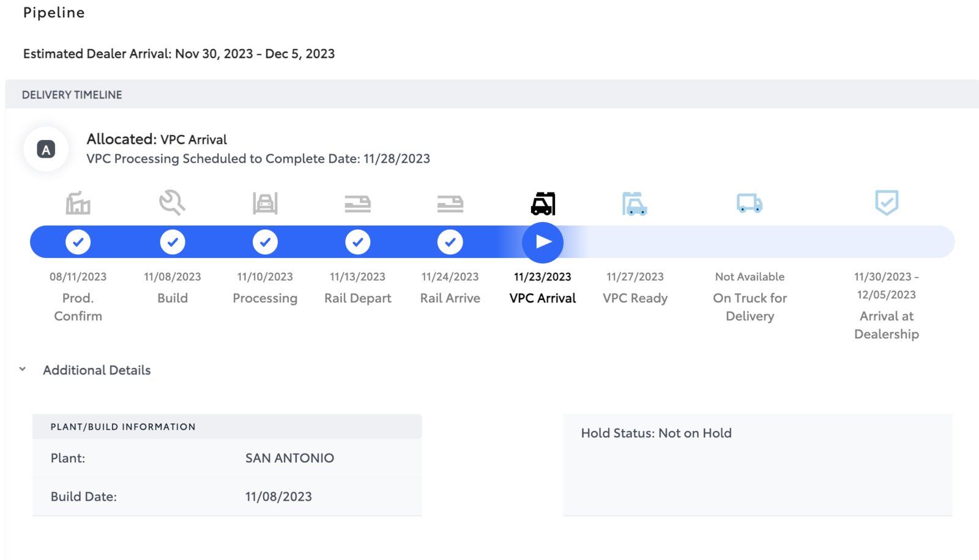Click the Build stage checkmark marker
This screenshot has height=560, width=979.
tap(173, 242)
